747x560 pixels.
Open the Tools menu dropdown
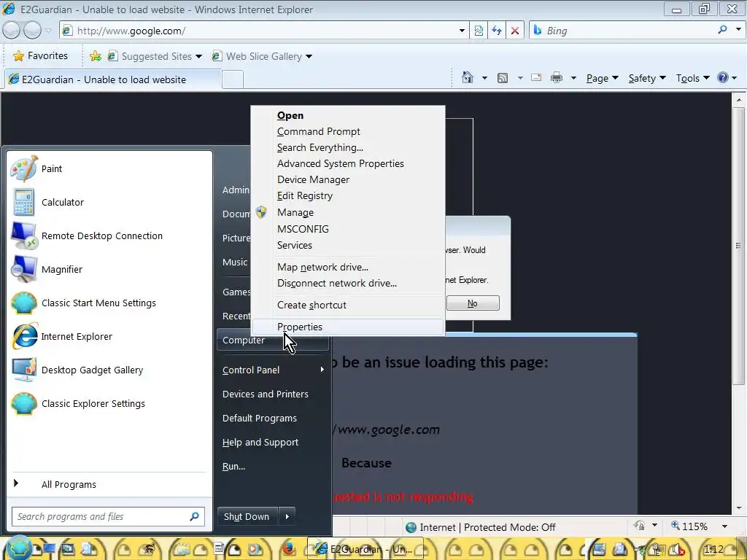(693, 78)
